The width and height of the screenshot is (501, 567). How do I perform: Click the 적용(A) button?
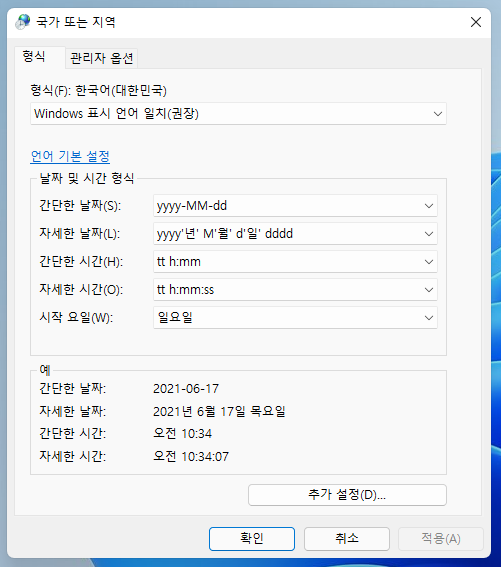[441, 538]
